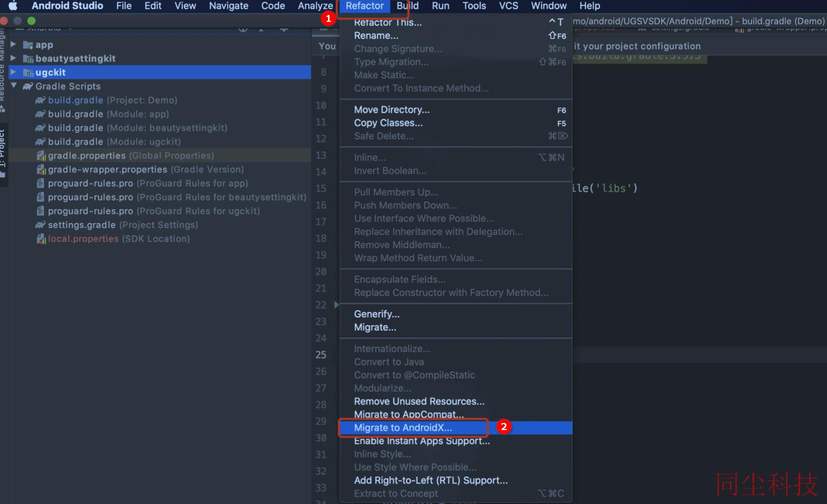This screenshot has width=827, height=504.
Task: Select Remove Unused Resources...
Action: (x=456, y=402)
